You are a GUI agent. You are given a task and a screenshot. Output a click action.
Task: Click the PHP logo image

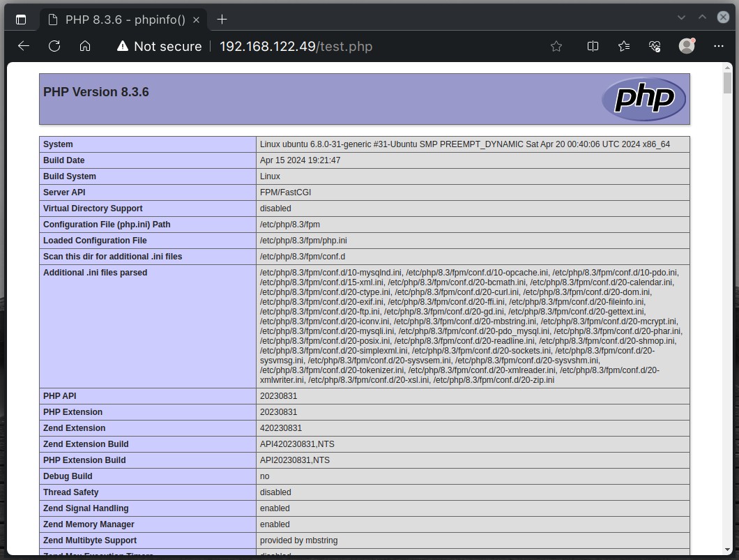[x=643, y=99]
